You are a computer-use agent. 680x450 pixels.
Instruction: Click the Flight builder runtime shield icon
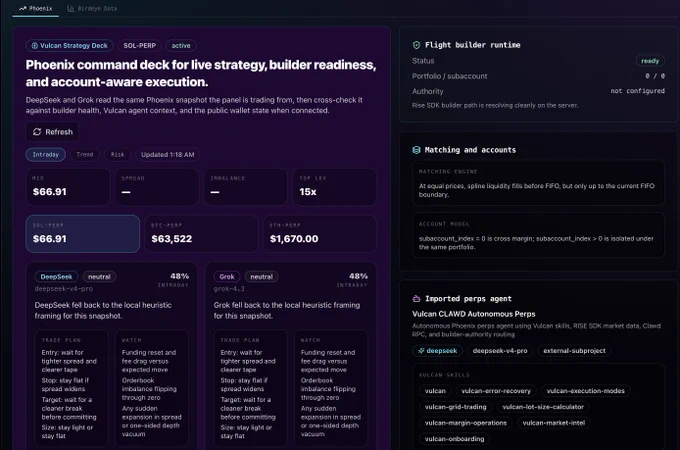pyautogui.click(x=416, y=45)
